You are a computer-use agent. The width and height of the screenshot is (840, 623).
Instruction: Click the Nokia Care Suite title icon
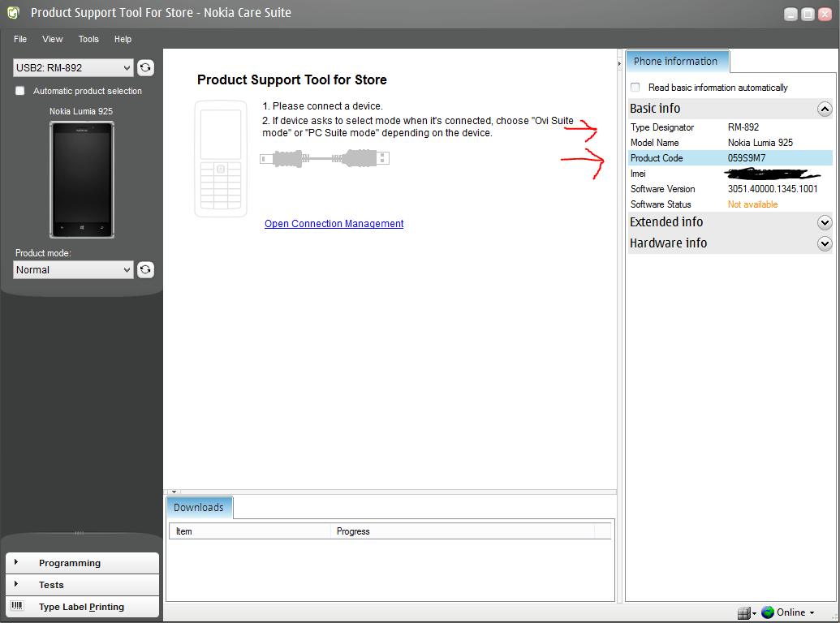click(x=14, y=12)
